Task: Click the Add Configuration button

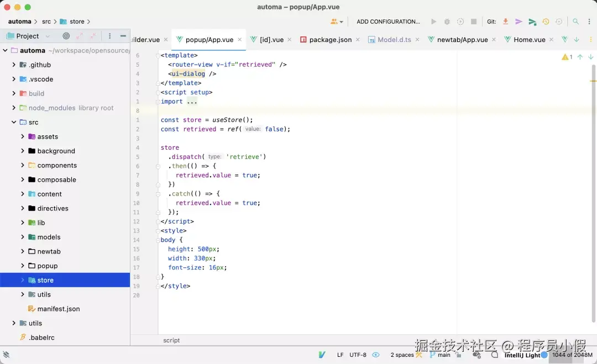Action: tap(388, 22)
